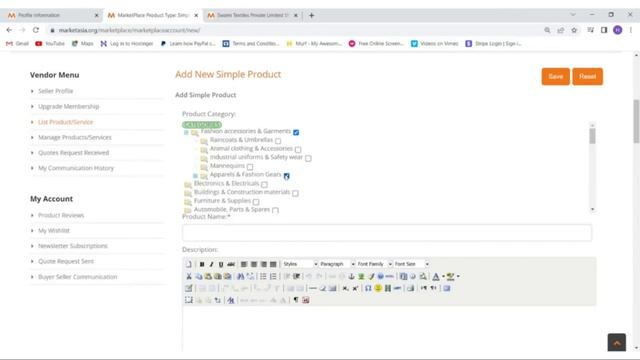Viewport: 640px width, 360px height.
Task: Open find tool with the binoculars icon
Action: (240, 276)
